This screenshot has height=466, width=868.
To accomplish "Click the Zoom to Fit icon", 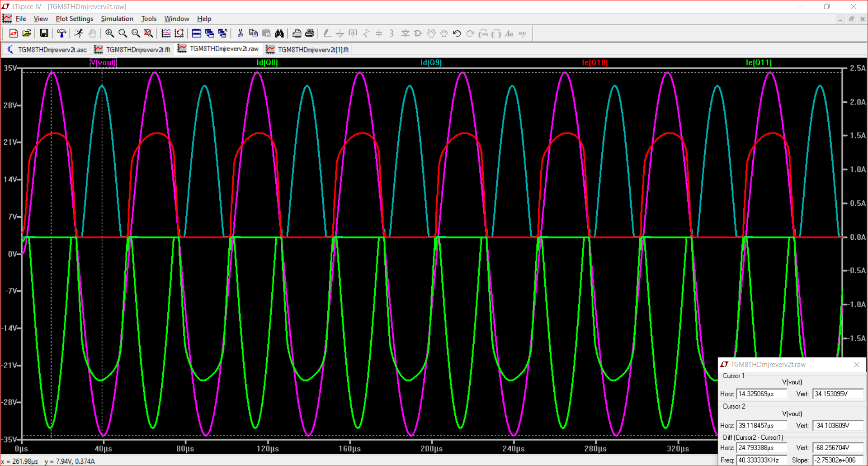I will (148, 33).
